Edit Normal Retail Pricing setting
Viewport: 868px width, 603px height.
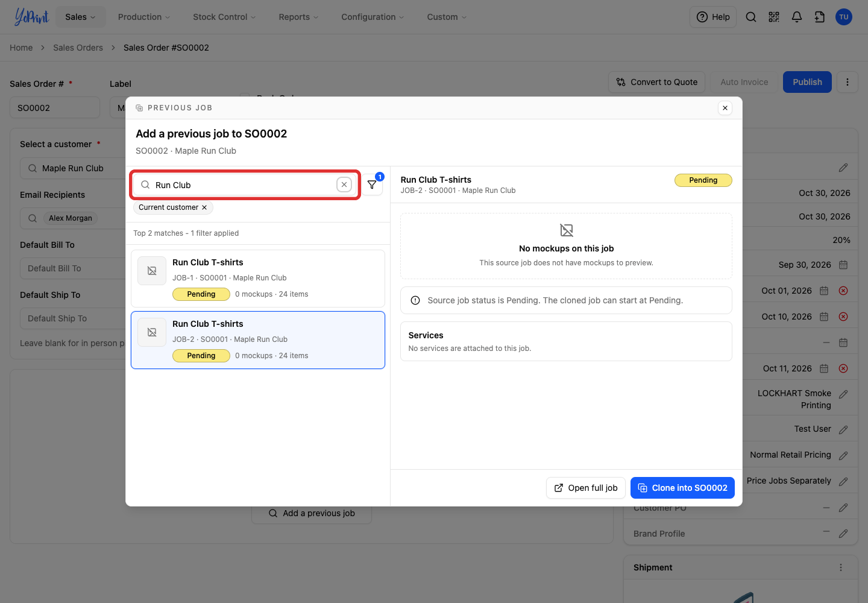pyautogui.click(x=843, y=455)
